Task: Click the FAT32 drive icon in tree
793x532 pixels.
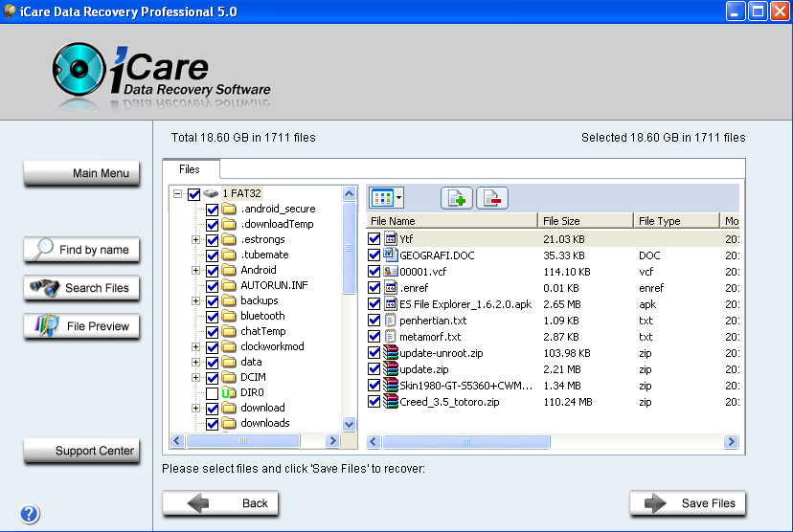Action: click(x=211, y=193)
